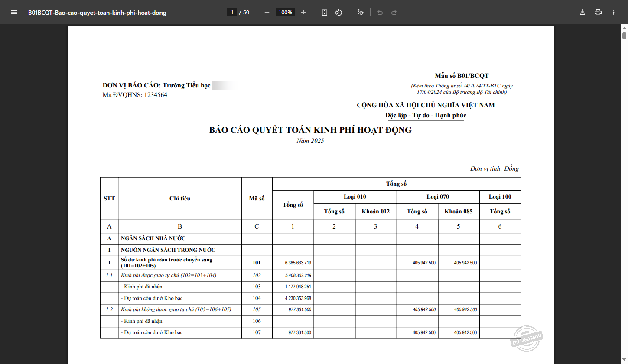Click scrollbar down arrow

pos(624,360)
